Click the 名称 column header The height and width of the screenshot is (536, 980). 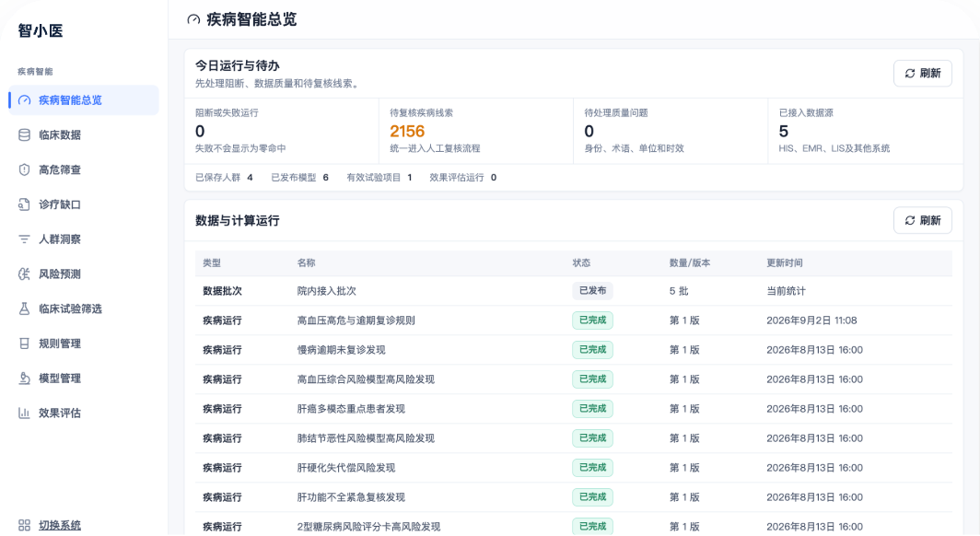[x=306, y=263]
